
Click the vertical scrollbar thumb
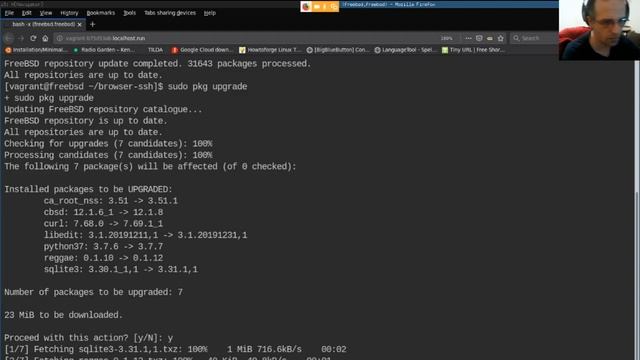coord(637,276)
